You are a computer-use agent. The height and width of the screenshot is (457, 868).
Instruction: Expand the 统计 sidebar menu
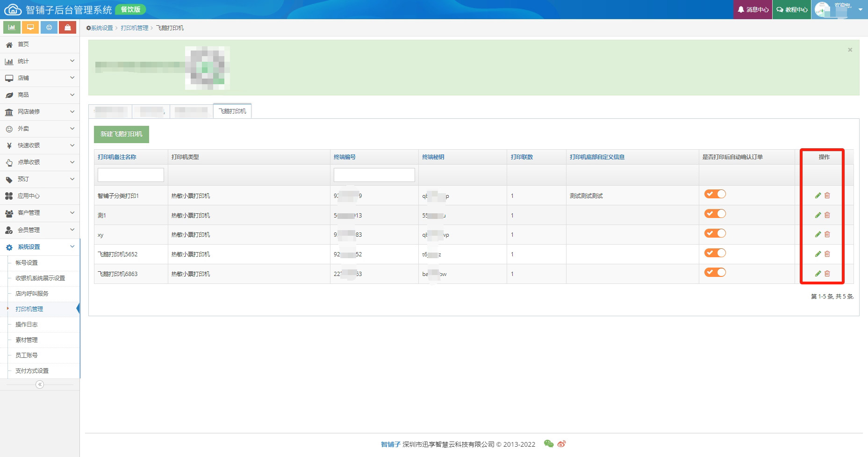[40, 61]
